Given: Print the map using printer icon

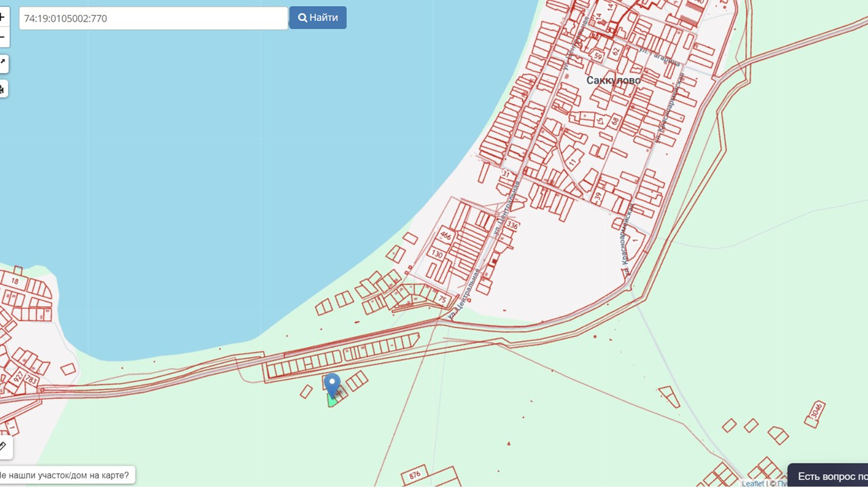Looking at the screenshot, I should [3, 88].
